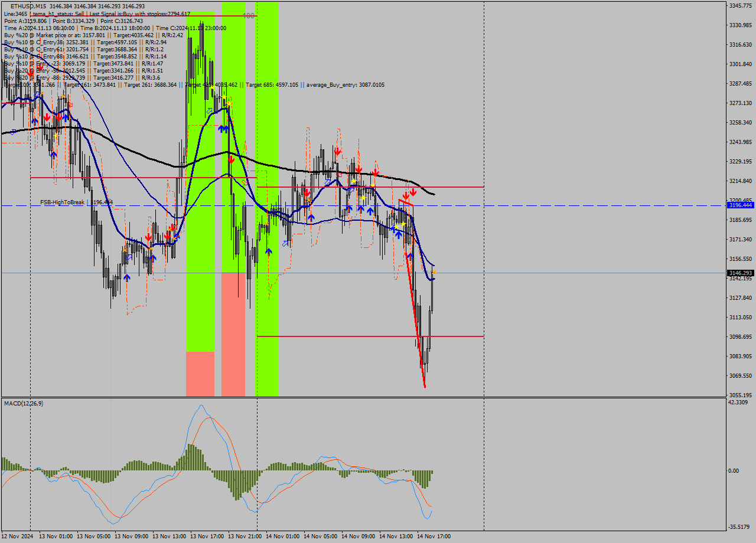Click the '13 Nov 01:00' time label

tap(56, 537)
